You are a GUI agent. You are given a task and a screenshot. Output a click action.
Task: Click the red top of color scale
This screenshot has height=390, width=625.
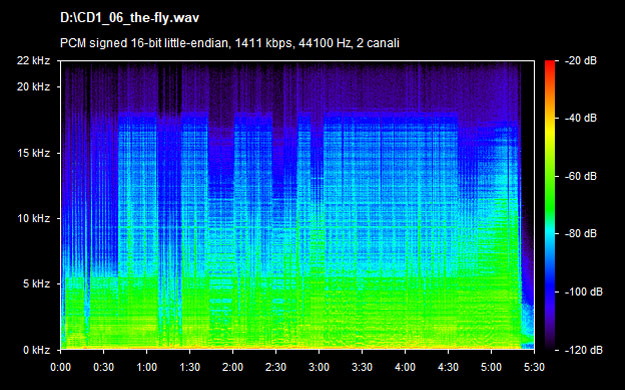[x=550, y=64]
